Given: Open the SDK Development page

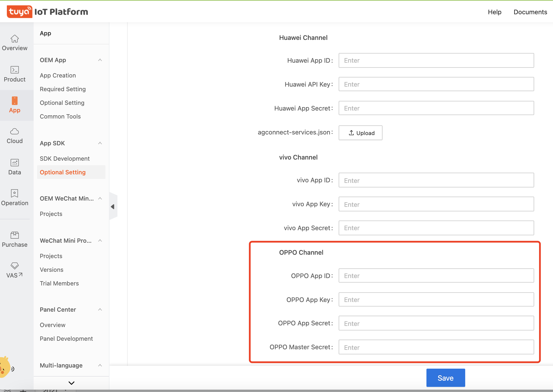Looking at the screenshot, I should 65,158.
